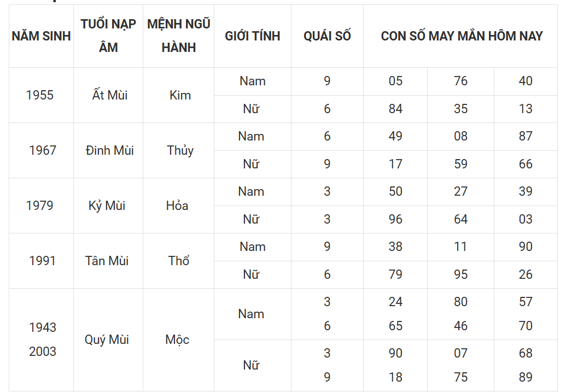Image resolution: width=566 pixels, height=392 pixels.
Task: Select the Thủy element cell
Action: tap(179, 150)
